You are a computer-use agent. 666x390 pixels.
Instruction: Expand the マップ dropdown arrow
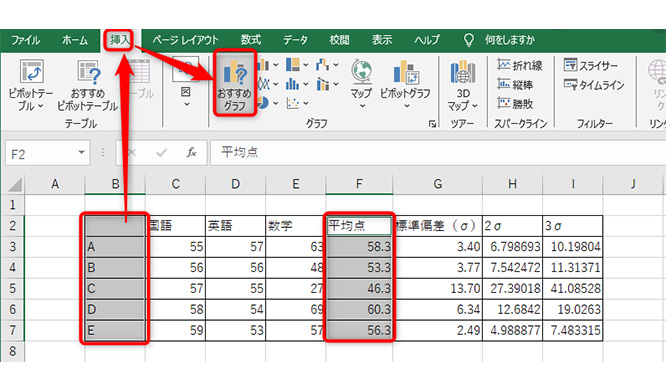pos(362,105)
